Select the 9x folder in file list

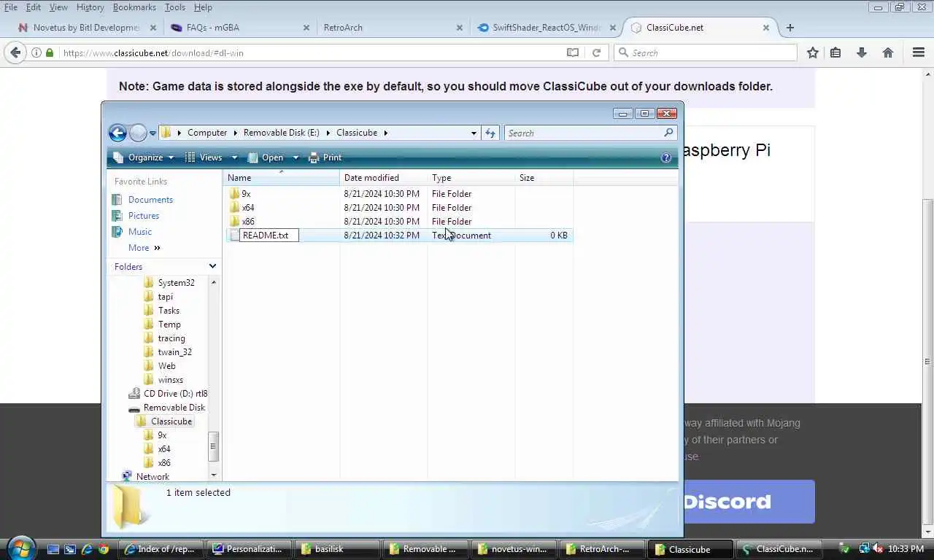[x=246, y=194]
